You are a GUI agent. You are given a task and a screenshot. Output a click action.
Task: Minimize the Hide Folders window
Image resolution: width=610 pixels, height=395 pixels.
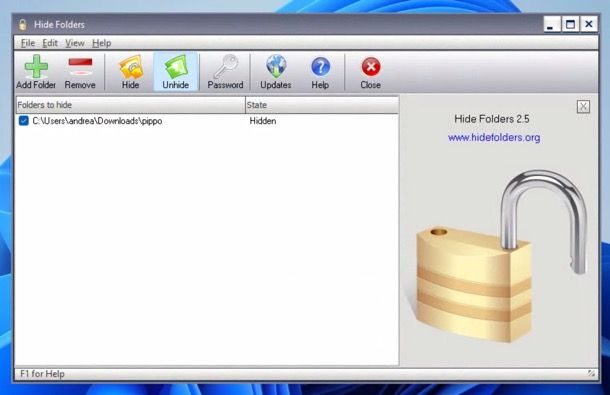tap(552, 25)
